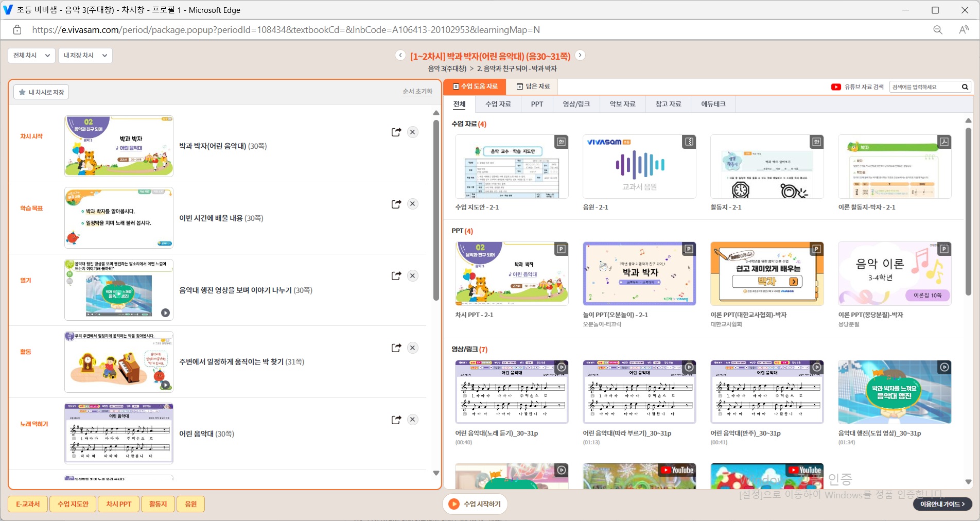The image size is (980, 521).
Task: Click breadcrumb 음악3(주대창)
Action: [x=447, y=68]
